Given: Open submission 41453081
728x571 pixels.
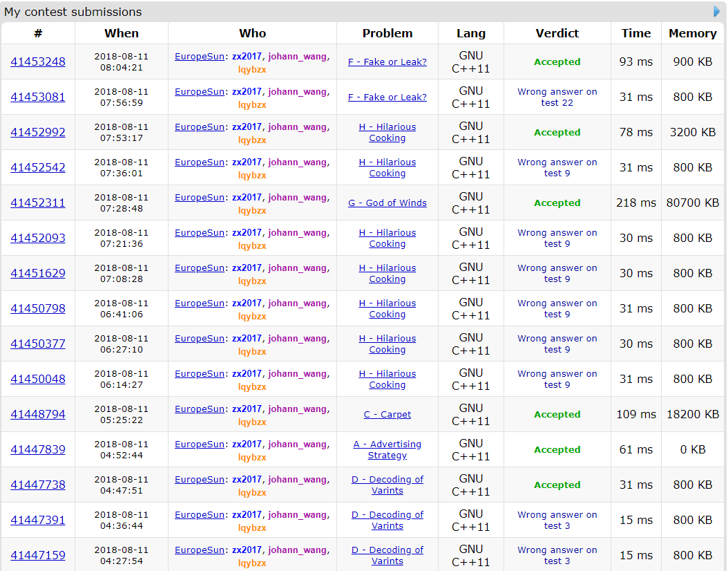Looking at the screenshot, I should coord(38,97).
